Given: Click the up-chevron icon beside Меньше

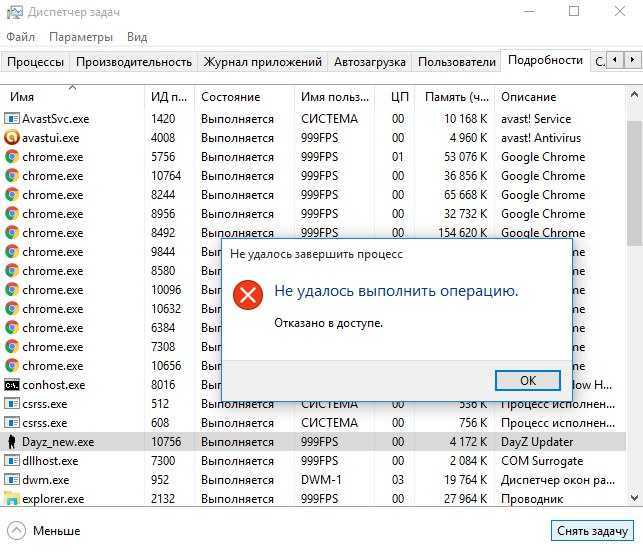Looking at the screenshot, I should [16, 531].
